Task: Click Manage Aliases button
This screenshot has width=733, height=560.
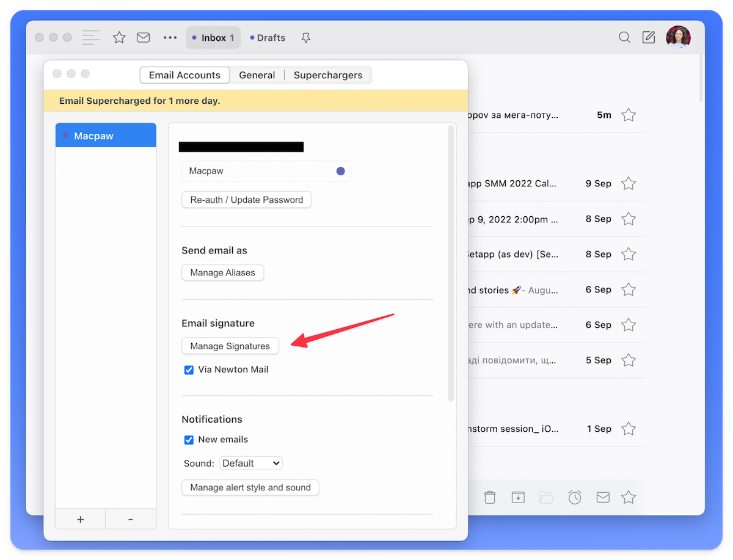Action: pyautogui.click(x=223, y=272)
